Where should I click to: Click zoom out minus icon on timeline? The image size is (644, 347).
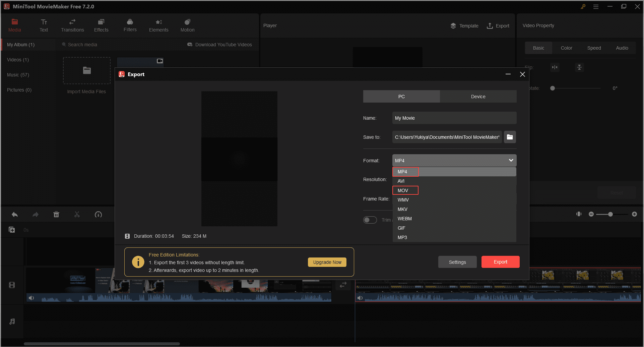point(591,214)
